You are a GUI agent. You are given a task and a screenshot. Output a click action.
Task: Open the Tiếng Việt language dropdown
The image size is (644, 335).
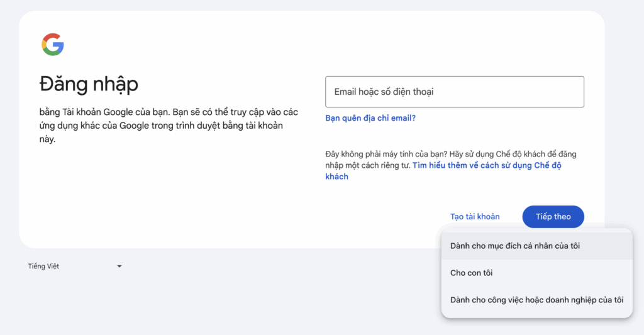75,266
